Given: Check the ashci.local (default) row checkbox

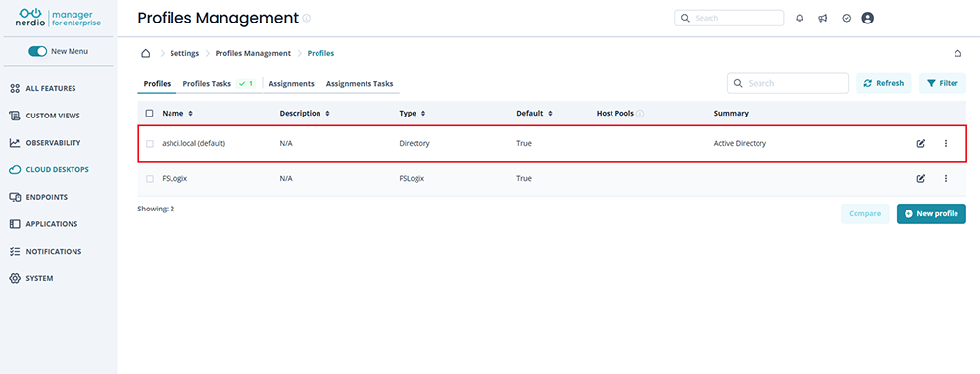Looking at the screenshot, I should click(x=149, y=144).
